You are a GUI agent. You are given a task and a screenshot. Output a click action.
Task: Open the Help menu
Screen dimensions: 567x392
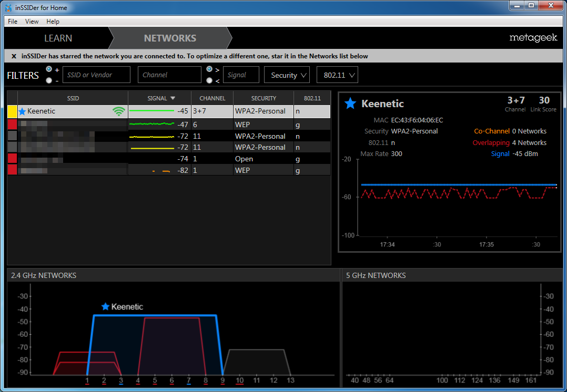coord(53,22)
